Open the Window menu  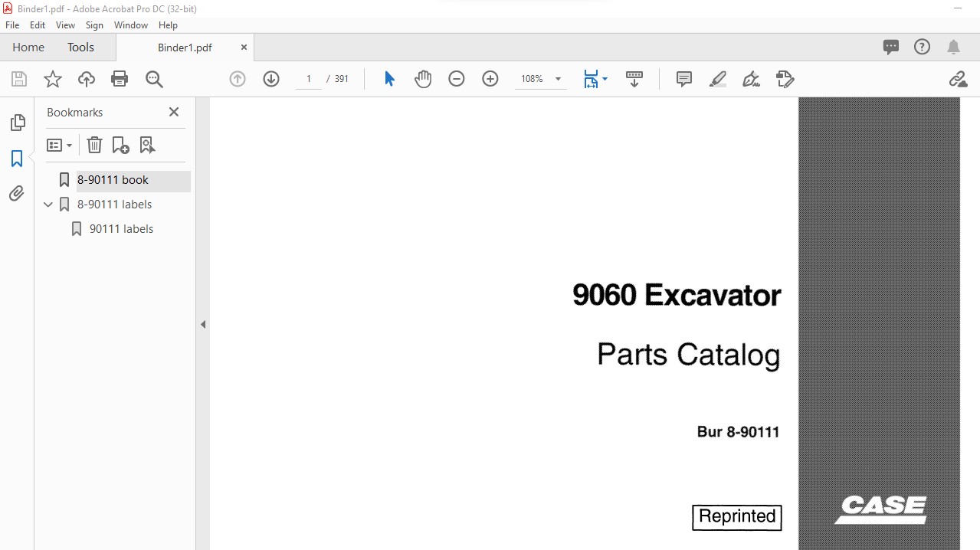tap(131, 25)
